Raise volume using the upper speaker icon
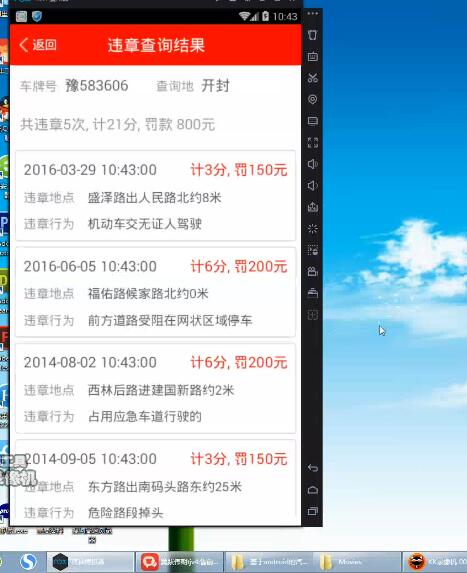The width and height of the screenshot is (467, 573). pos(312,164)
